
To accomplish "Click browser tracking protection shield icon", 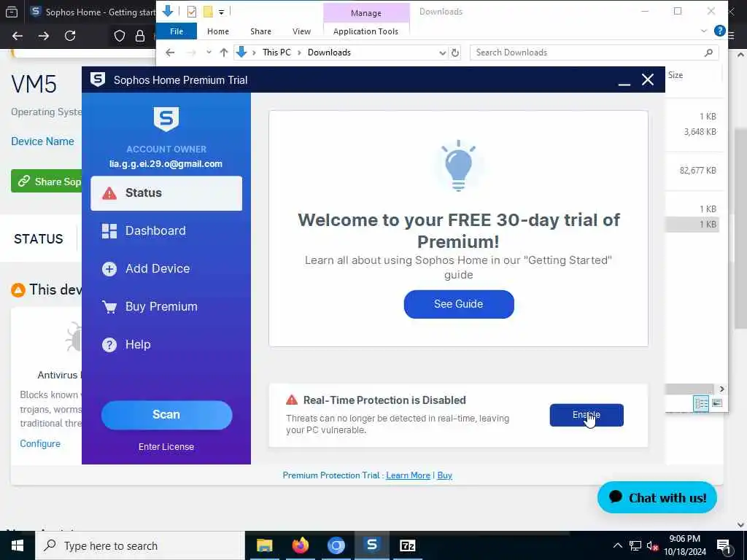I will coord(120,36).
